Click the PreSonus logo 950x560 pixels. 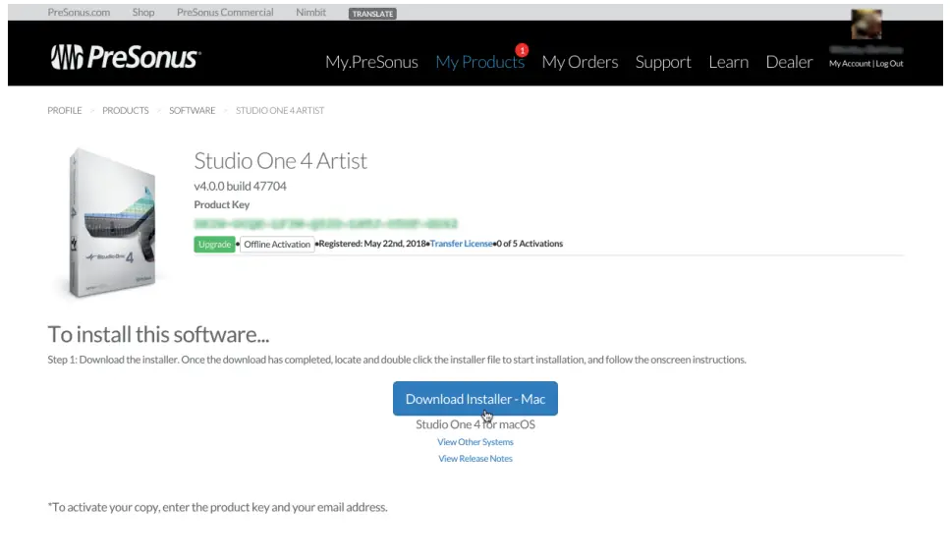point(126,58)
